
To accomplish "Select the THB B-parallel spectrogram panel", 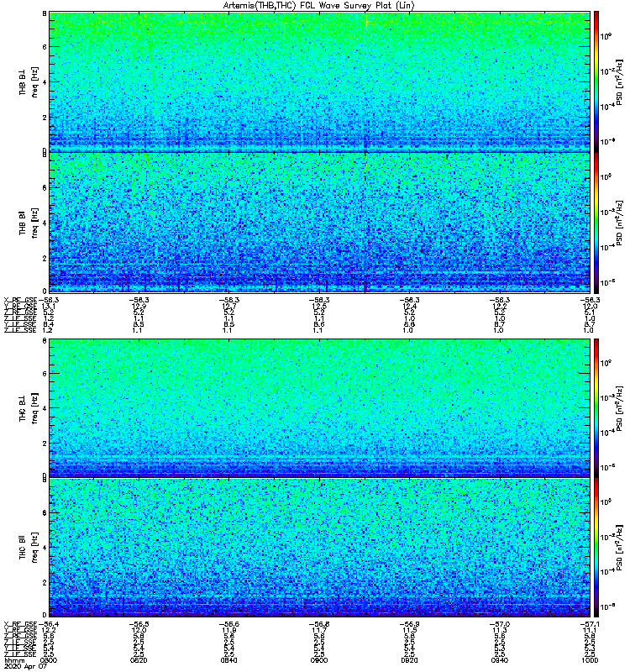I will click(x=320, y=223).
